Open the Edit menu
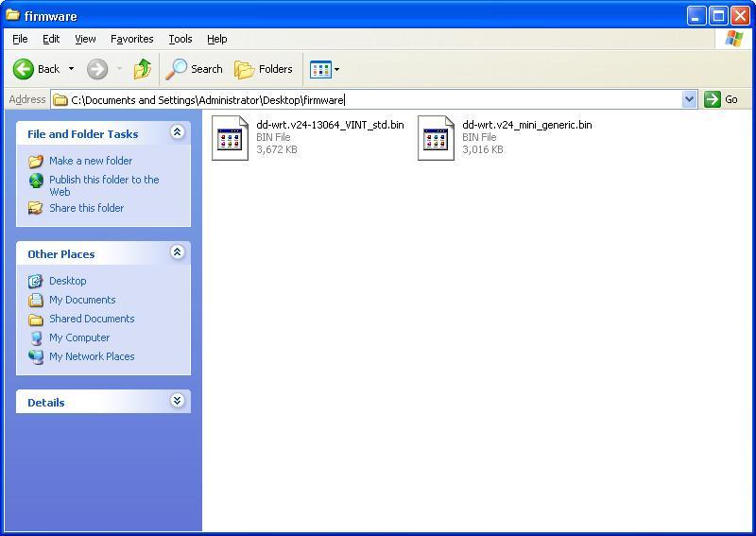 click(x=51, y=39)
